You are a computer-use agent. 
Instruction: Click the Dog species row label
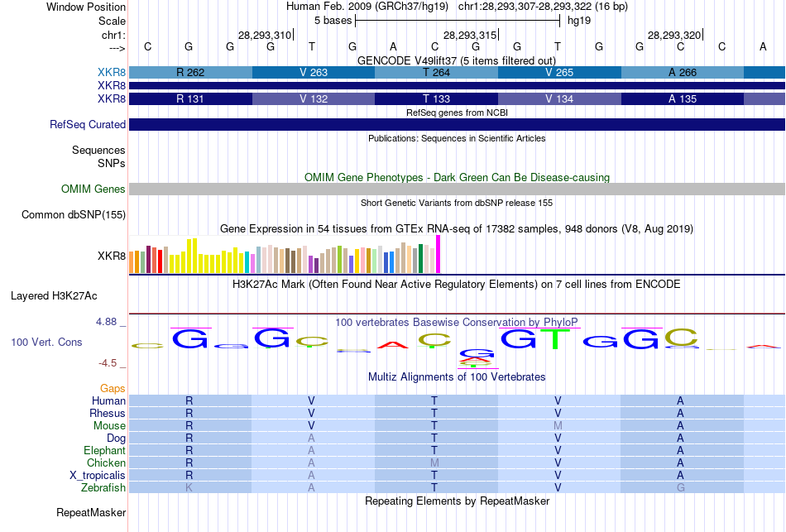tap(116, 438)
